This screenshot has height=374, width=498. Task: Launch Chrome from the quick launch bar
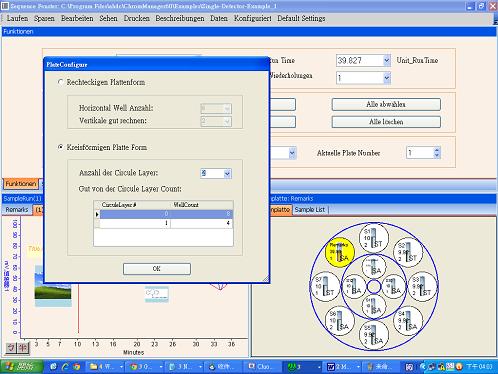coord(77,367)
